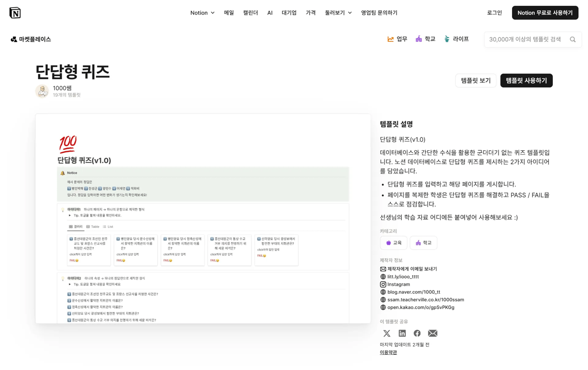Open the AI menu item
The height and width of the screenshot is (370, 588).
point(270,13)
